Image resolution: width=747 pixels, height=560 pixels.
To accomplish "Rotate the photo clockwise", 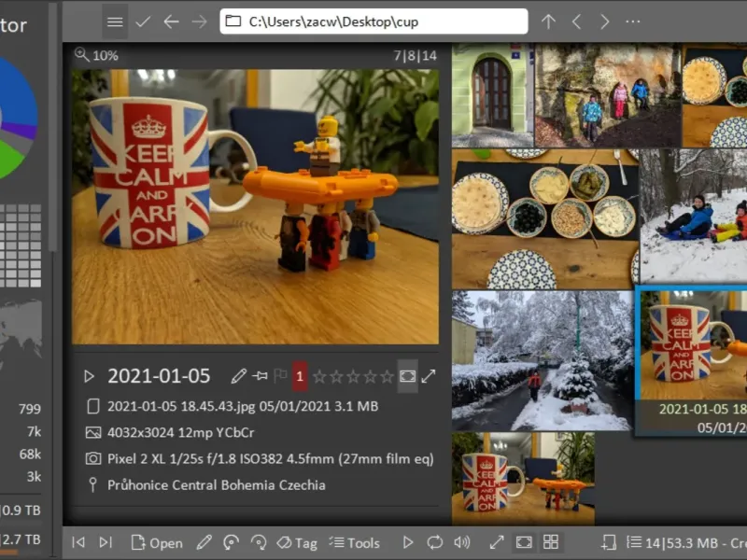I will pos(259,542).
